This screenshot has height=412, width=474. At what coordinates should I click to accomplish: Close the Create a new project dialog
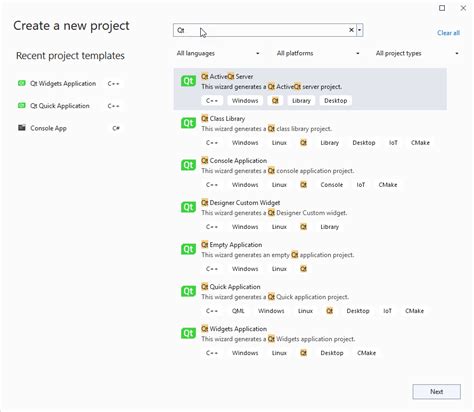463,8
